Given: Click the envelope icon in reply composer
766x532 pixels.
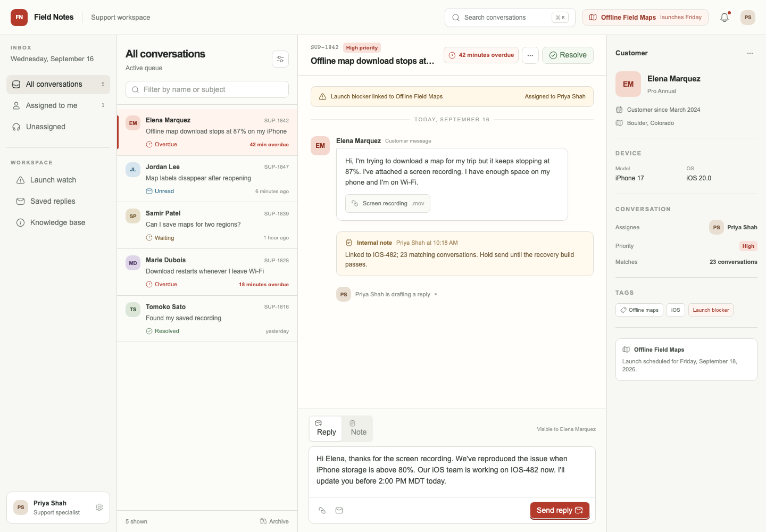Looking at the screenshot, I should coord(339,510).
